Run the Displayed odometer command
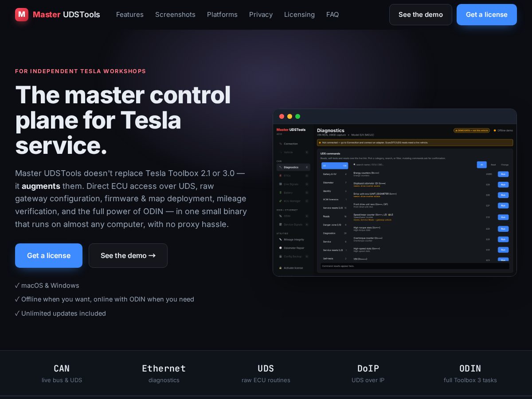The height and width of the screenshot is (399, 532). (x=503, y=184)
